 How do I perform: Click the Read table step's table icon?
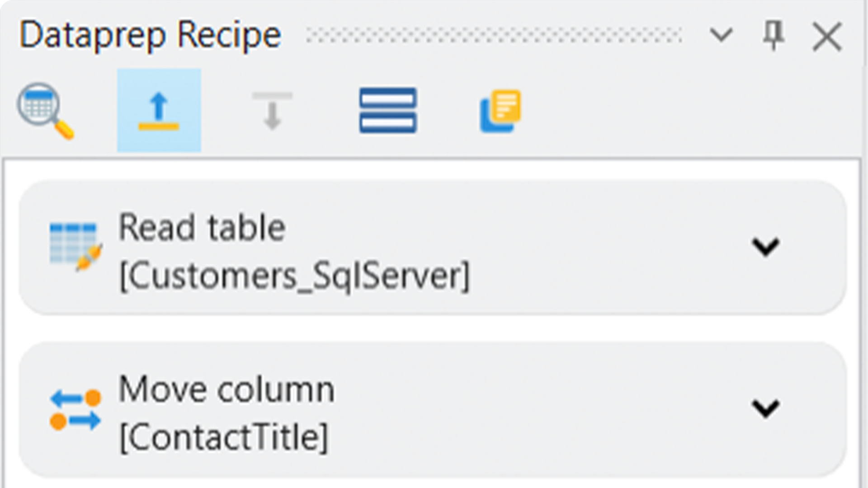pyautogui.click(x=75, y=247)
